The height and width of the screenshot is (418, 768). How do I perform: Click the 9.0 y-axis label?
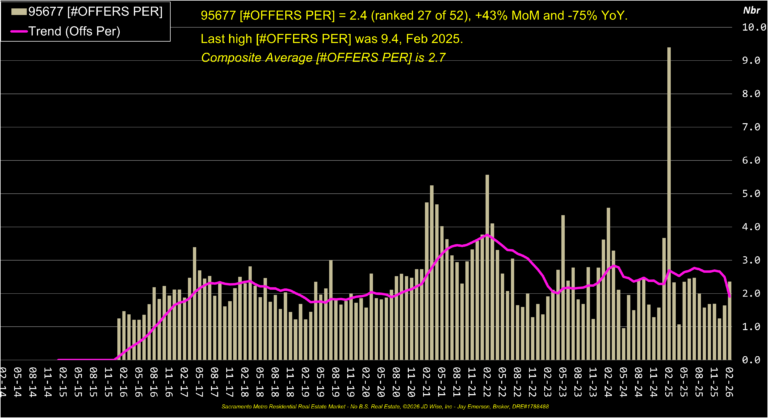pos(750,60)
